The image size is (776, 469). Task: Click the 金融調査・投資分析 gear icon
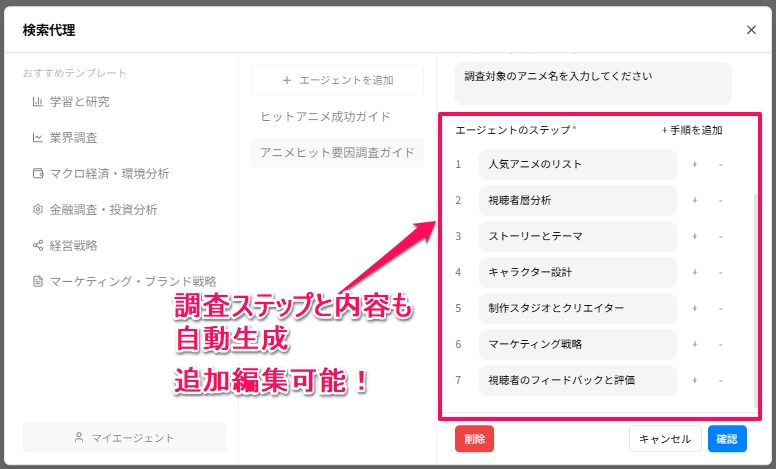pos(38,209)
